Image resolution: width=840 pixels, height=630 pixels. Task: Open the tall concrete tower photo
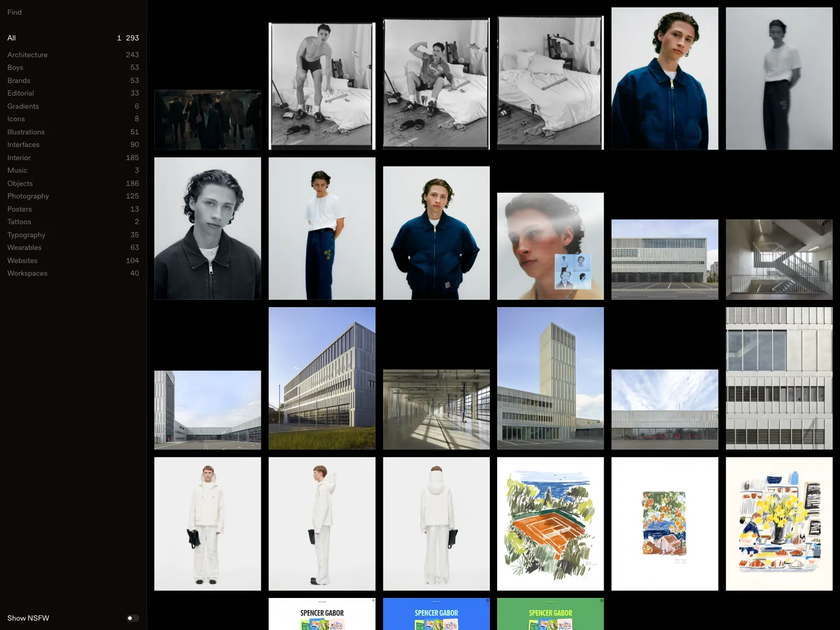pos(550,378)
